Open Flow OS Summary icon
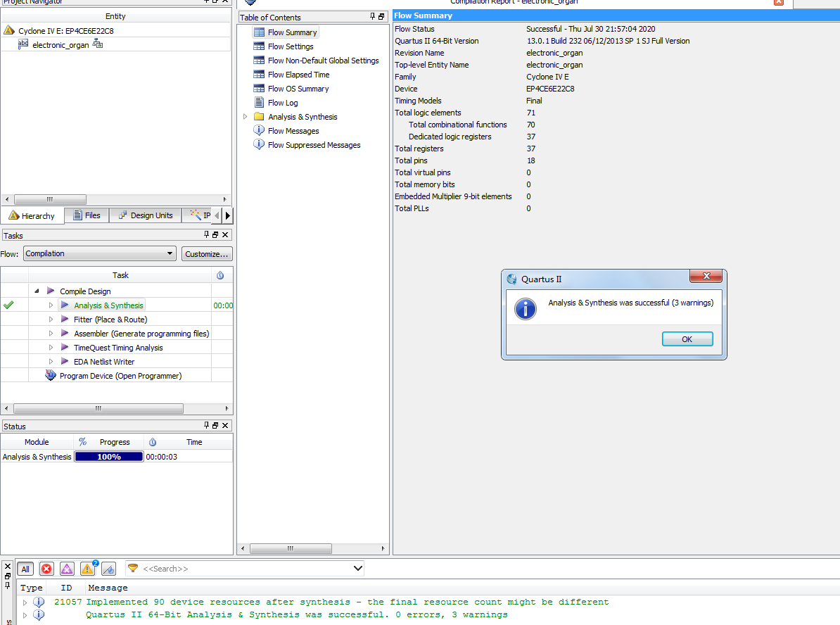 point(259,89)
